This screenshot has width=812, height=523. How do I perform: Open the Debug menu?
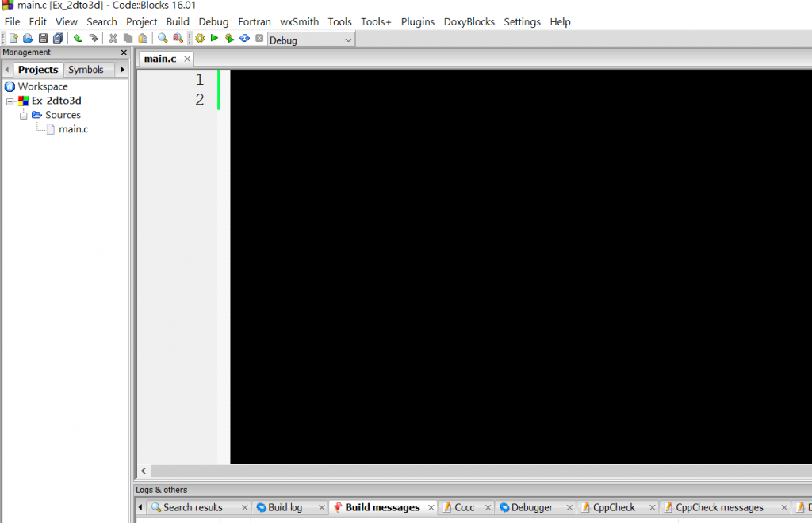(x=213, y=21)
